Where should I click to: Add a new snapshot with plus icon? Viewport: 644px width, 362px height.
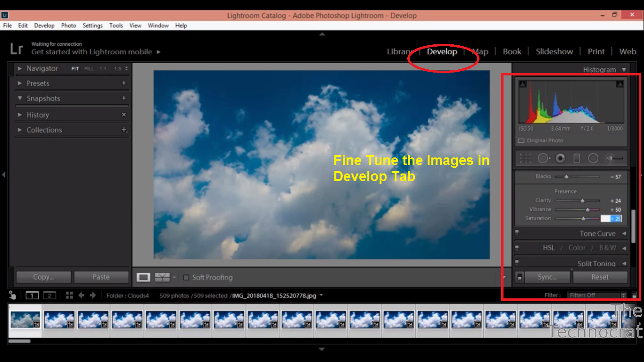124,98
